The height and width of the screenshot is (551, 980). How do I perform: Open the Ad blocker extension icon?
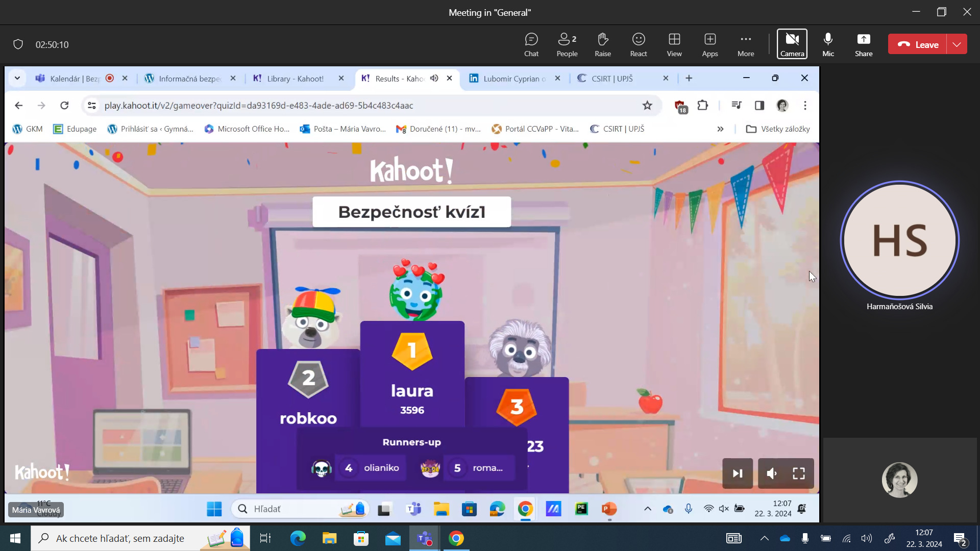pos(680,106)
